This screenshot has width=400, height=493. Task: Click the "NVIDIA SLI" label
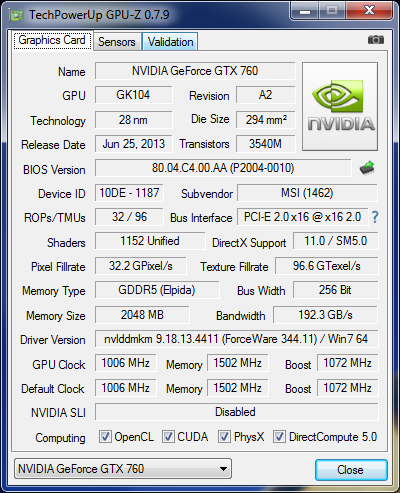click(x=58, y=413)
